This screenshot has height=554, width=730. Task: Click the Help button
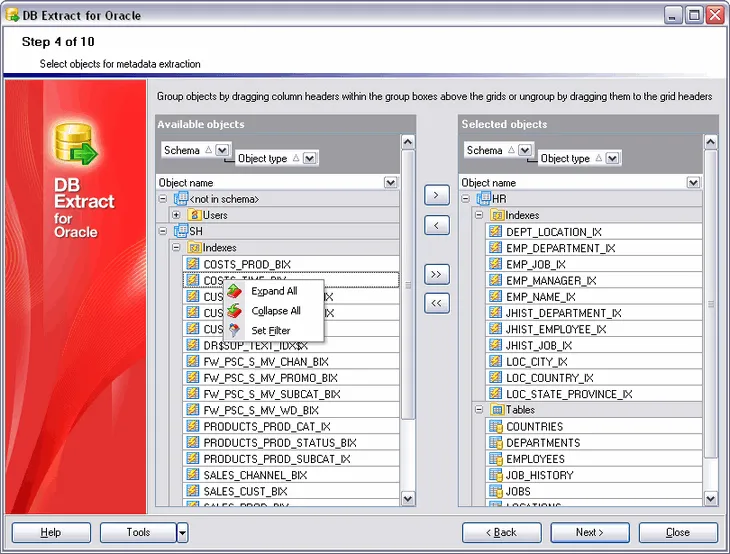coord(51,533)
